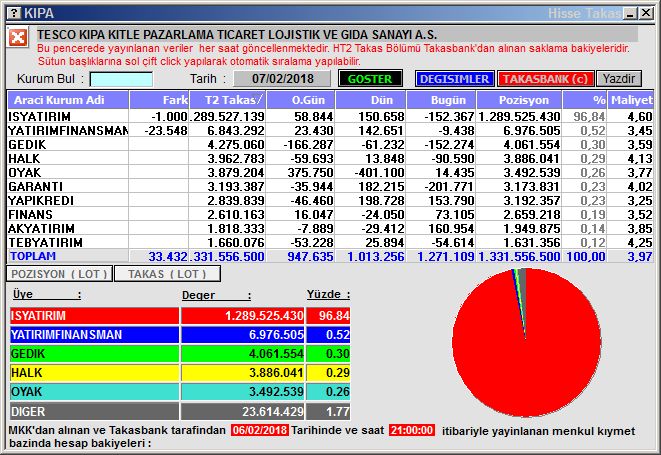Sort by Bugün column header
The image size is (661, 455).
click(441, 100)
